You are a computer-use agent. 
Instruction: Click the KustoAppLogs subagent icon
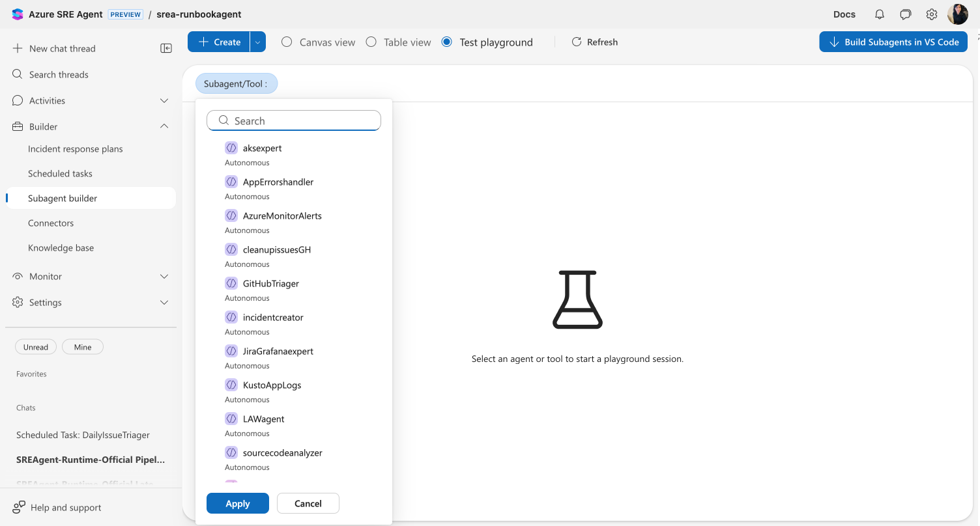coord(231,385)
